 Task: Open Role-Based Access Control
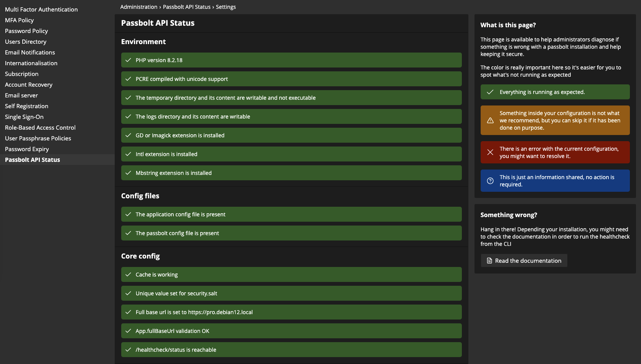click(x=40, y=127)
